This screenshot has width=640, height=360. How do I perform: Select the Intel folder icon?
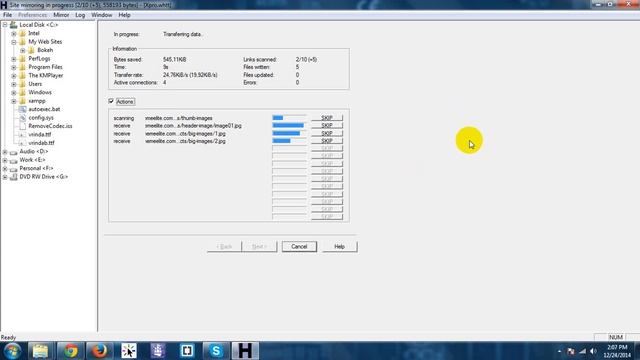click(x=22, y=33)
